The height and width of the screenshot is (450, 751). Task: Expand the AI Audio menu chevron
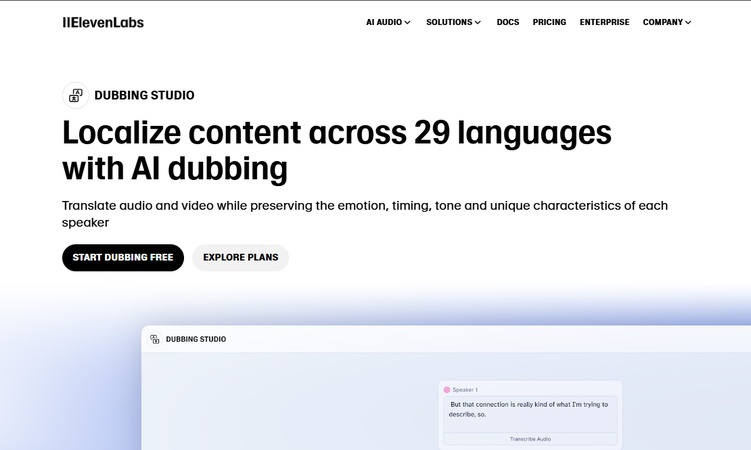click(408, 22)
